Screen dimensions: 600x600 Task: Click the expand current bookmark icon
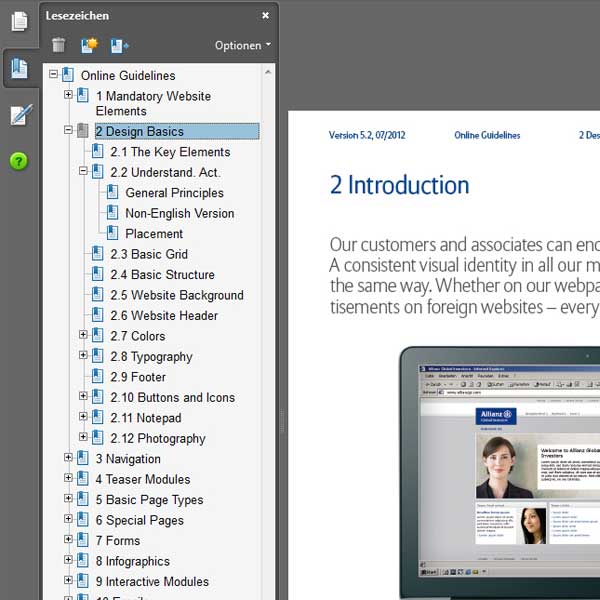coord(120,45)
